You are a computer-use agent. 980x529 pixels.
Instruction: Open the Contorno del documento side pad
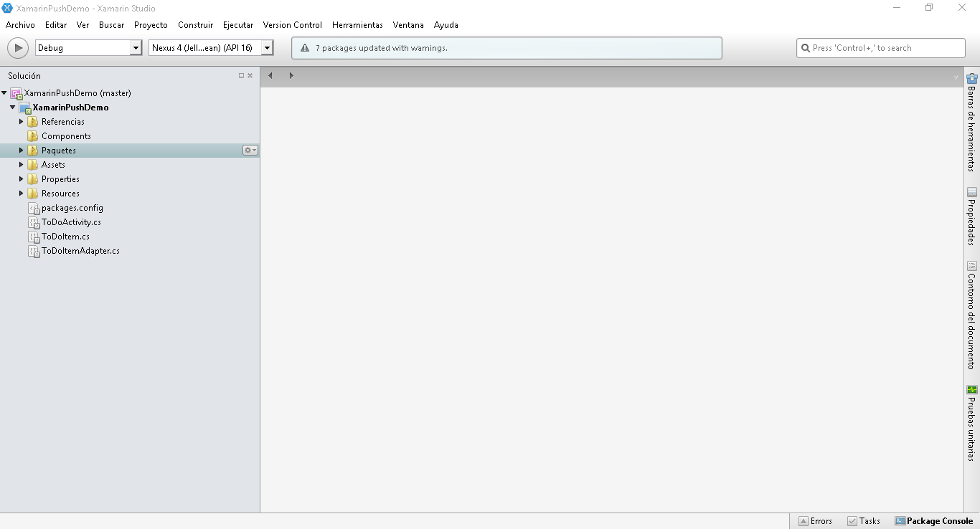point(972,315)
